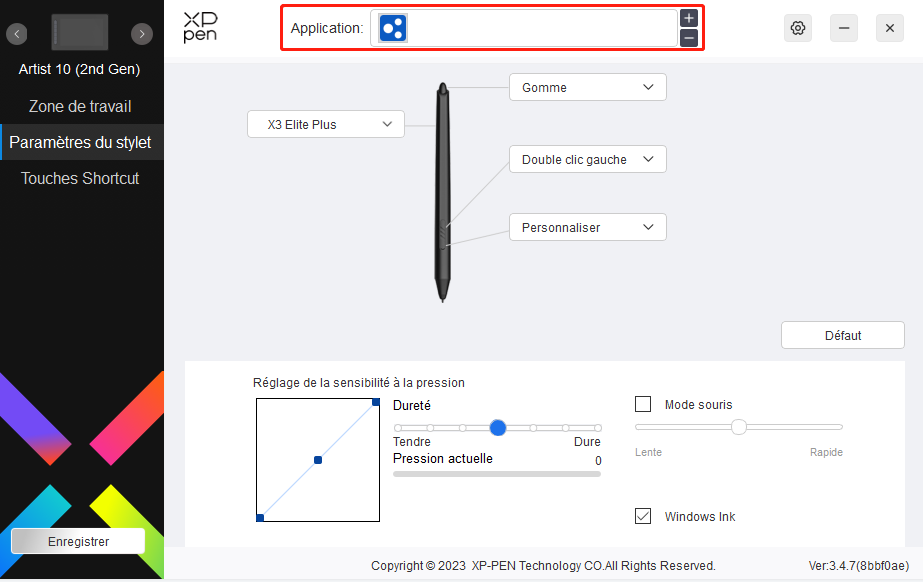Click the Enregistrer button
The width and height of the screenshot is (923, 582).
pyautogui.click(x=78, y=541)
